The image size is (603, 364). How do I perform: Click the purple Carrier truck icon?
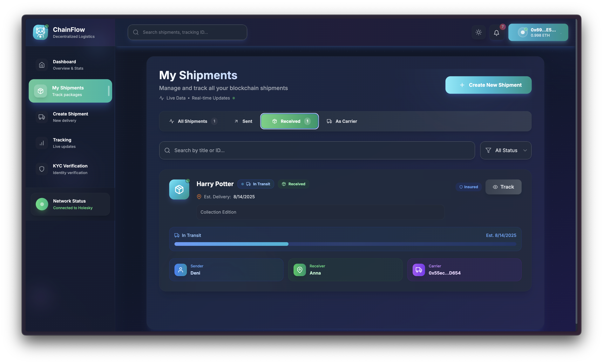(419, 270)
